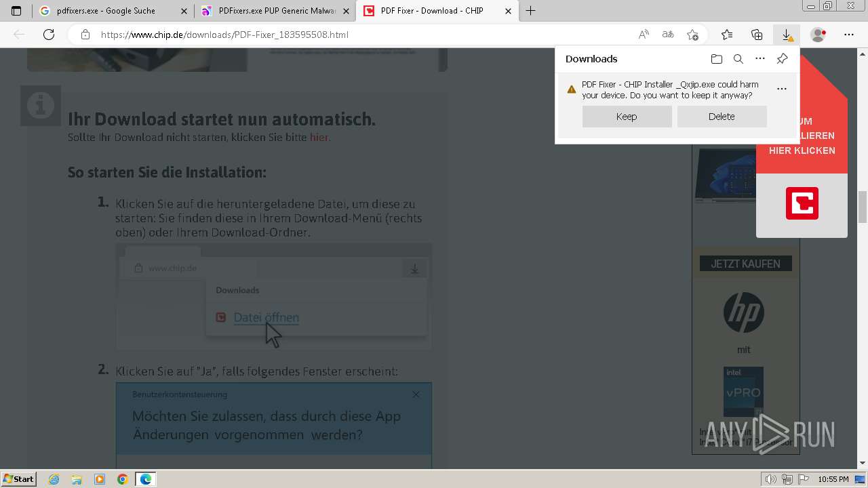Image resolution: width=868 pixels, height=488 pixels.
Task: Open the translate page option
Action: tap(668, 35)
